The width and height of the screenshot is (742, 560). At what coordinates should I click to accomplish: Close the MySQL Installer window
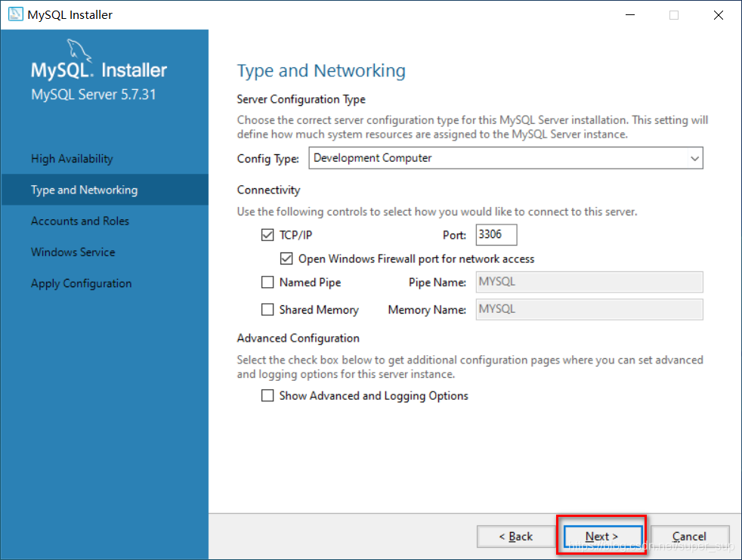click(719, 14)
